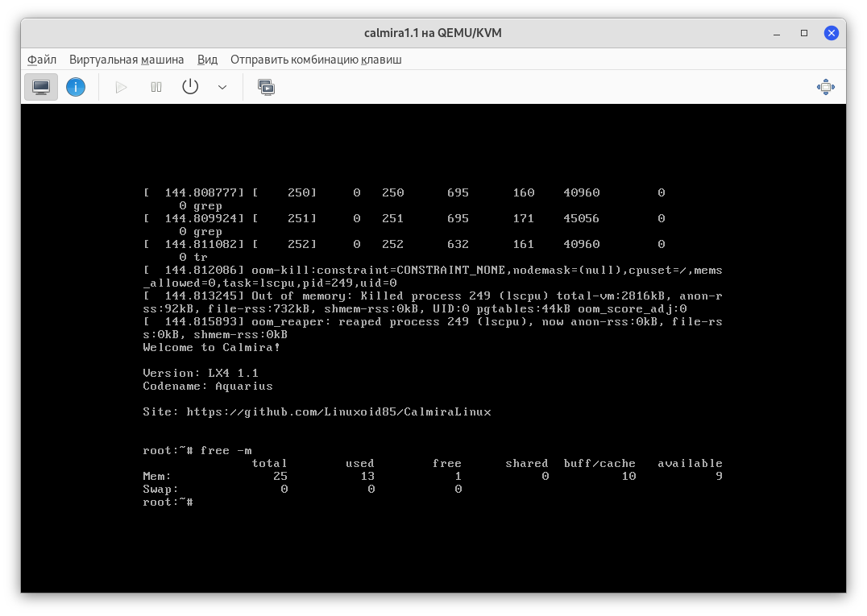Click the 'shared' column header

(527, 464)
